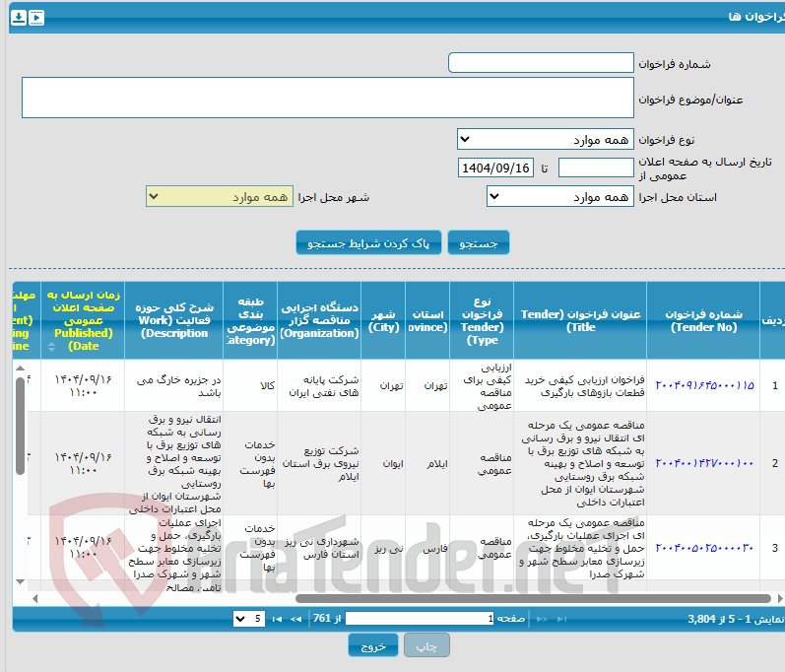Click the طبقه بندی موضوعی column header
Viewport: 785px width, 672px height.
click(250, 320)
